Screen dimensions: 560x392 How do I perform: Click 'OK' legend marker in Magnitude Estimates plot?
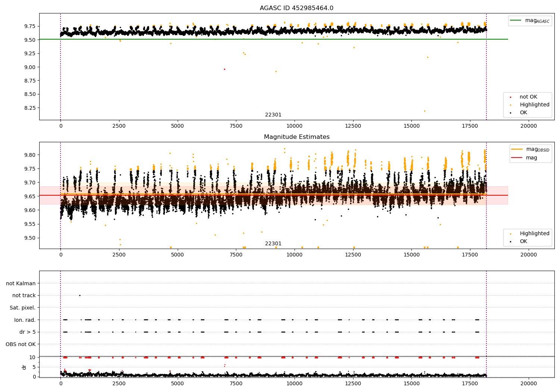510,242
